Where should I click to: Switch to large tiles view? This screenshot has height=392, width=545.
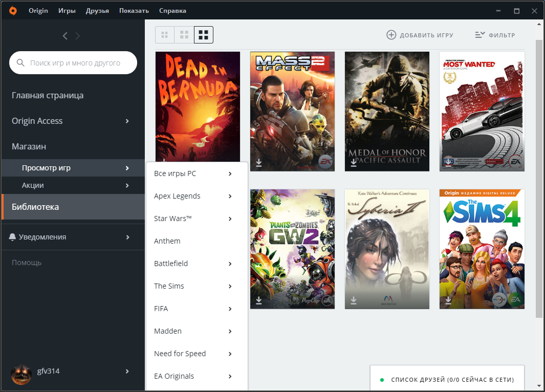point(203,35)
